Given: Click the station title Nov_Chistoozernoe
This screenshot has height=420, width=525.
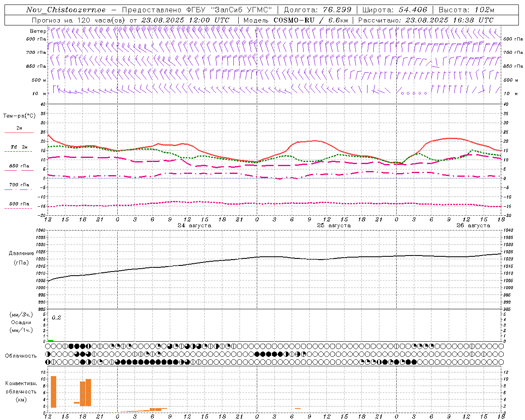Looking at the screenshot, I should click(x=66, y=10).
